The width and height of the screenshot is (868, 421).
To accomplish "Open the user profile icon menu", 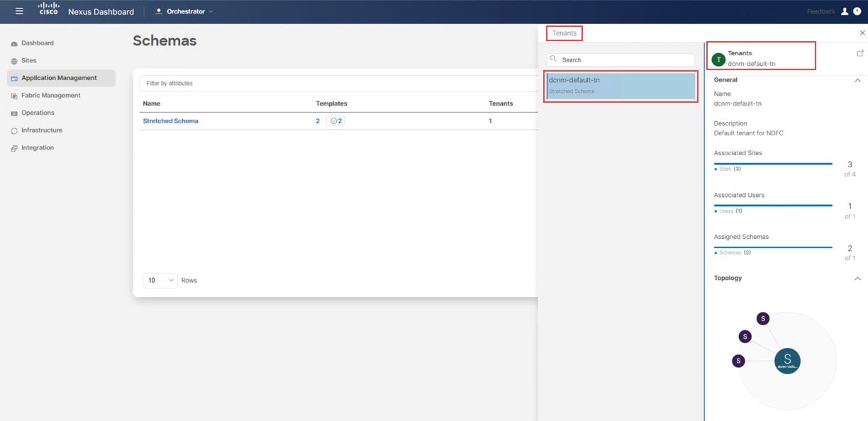I will click(x=845, y=11).
